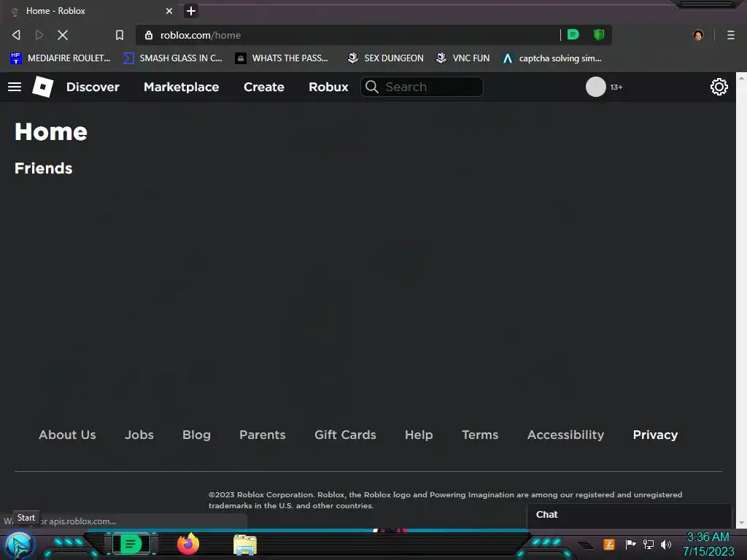Click the roblox.com address bar
Screen dimensions: 747x560
pyautogui.click(x=348, y=35)
